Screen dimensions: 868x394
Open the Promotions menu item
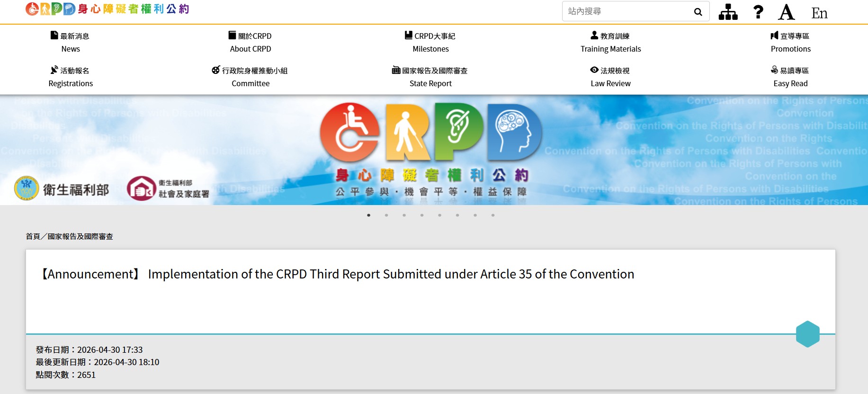pos(791,42)
